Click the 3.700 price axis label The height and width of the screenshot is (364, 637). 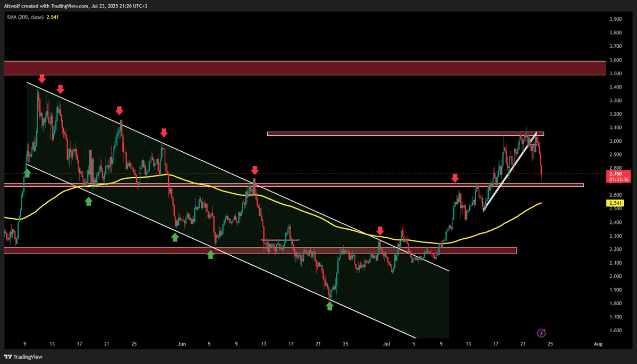[x=615, y=46]
